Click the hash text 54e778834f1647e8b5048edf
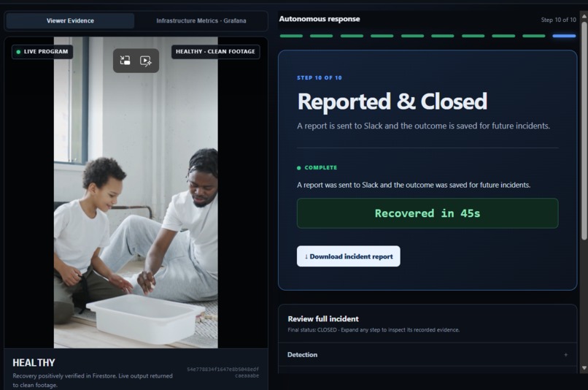Image resolution: width=588 pixels, height=390 pixels. (223, 370)
